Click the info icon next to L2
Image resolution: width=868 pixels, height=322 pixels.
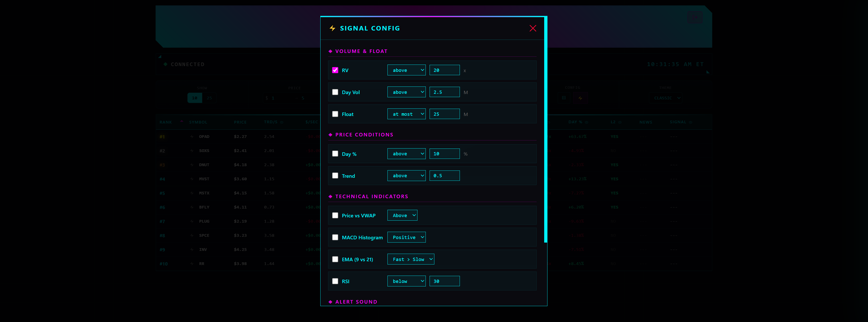pyautogui.click(x=620, y=123)
